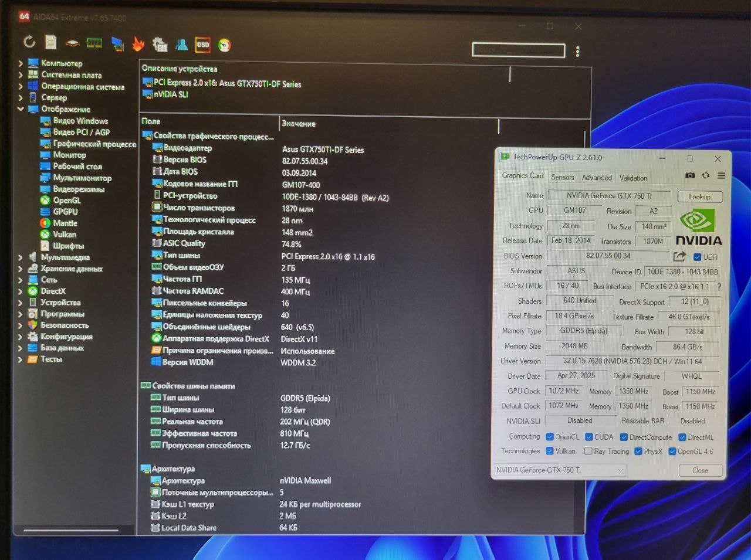Toggle the DirectCompute checkbox
Screen dimensions: 751x560
[x=624, y=437]
